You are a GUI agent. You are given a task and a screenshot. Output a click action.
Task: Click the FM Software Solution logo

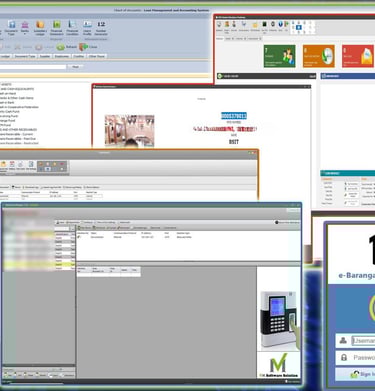[279, 365]
